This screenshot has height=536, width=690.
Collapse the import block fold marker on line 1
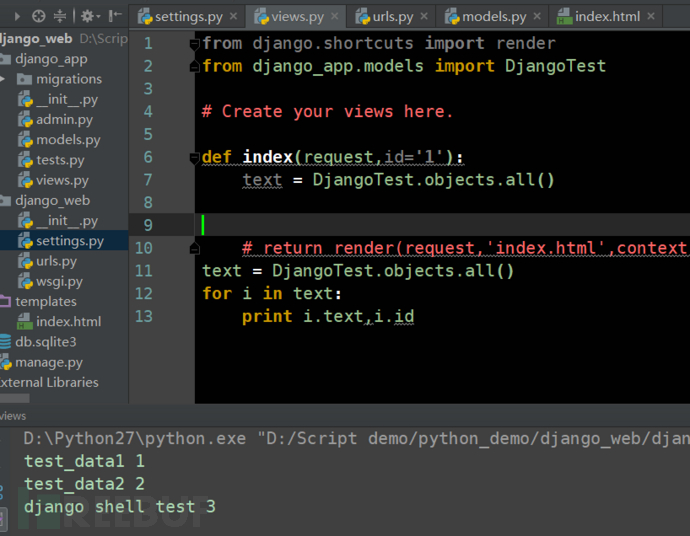tap(194, 44)
